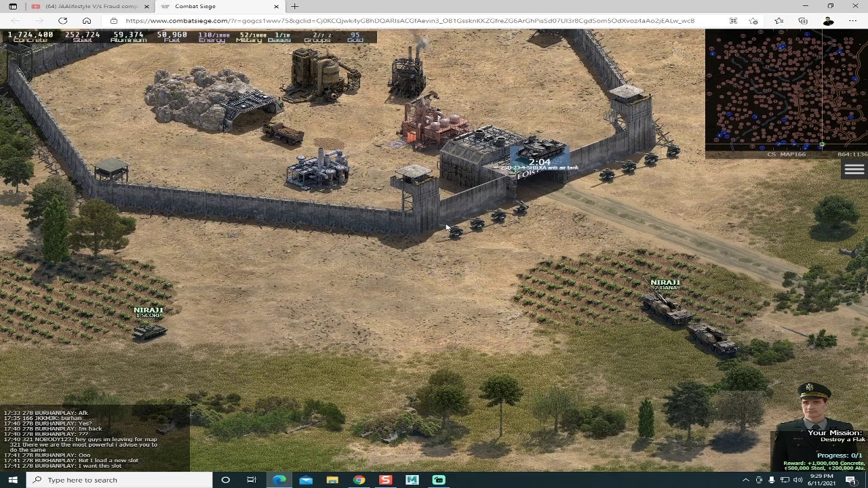Image resolution: width=868 pixels, height=488 pixels.
Task: Open File Explorer from taskbar
Action: [x=332, y=480]
